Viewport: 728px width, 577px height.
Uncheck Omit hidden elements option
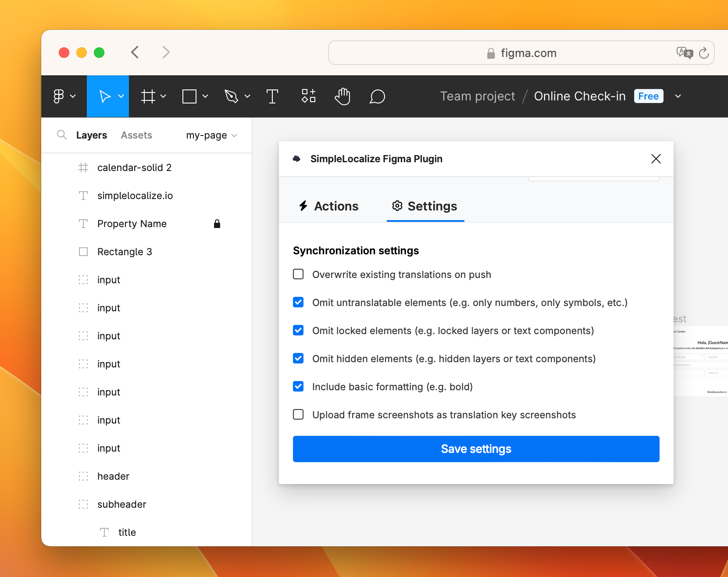point(298,358)
